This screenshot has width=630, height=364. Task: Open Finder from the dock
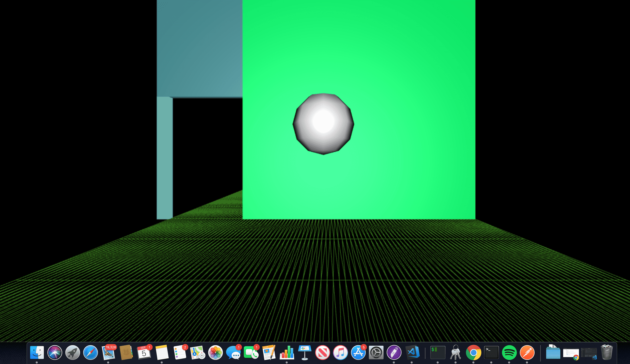coord(37,353)
